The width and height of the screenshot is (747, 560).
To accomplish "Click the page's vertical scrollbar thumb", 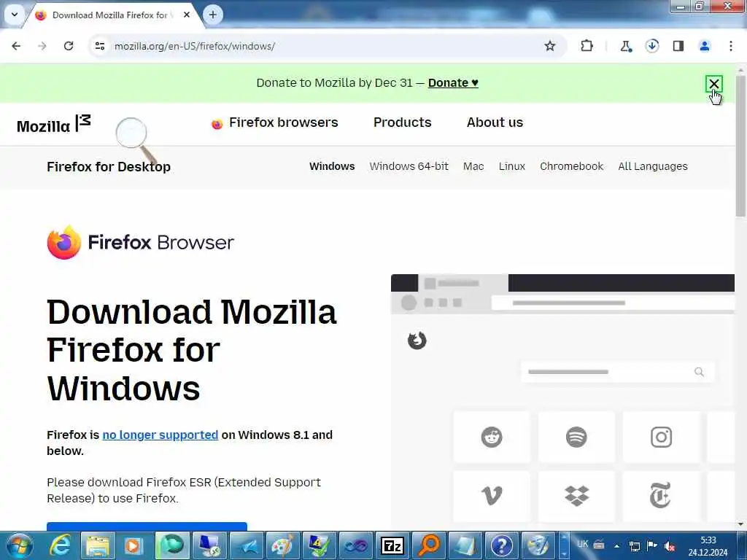I will [x=740, y=145].
